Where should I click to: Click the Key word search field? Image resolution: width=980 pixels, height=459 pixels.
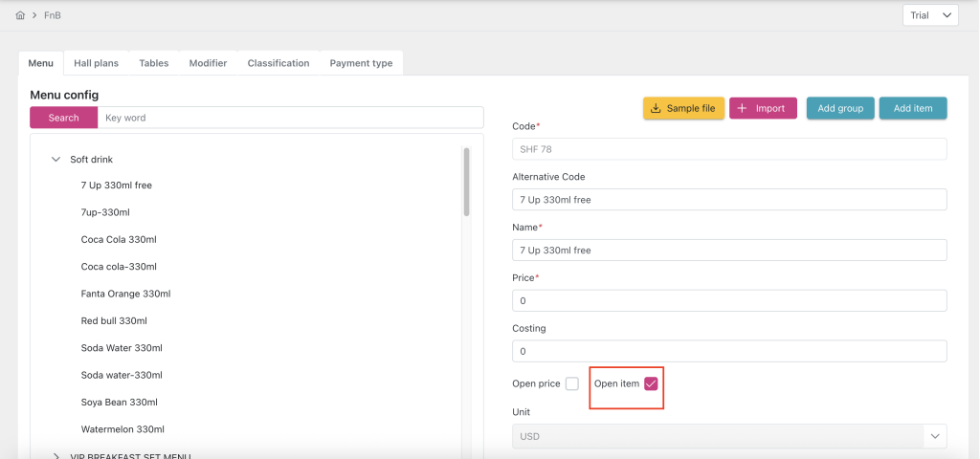pyautogui.click(x=290, y=118)
